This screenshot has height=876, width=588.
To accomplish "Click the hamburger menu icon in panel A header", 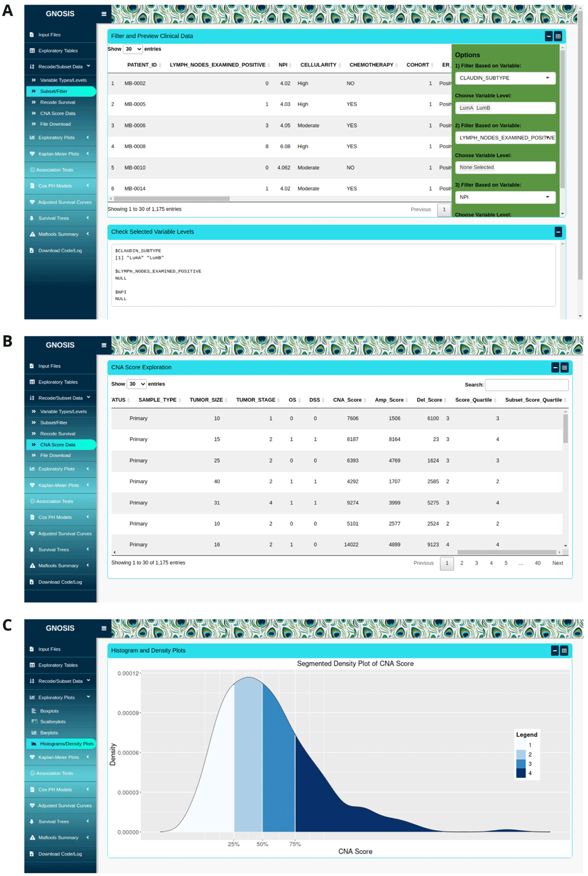I will coord(103,14).
